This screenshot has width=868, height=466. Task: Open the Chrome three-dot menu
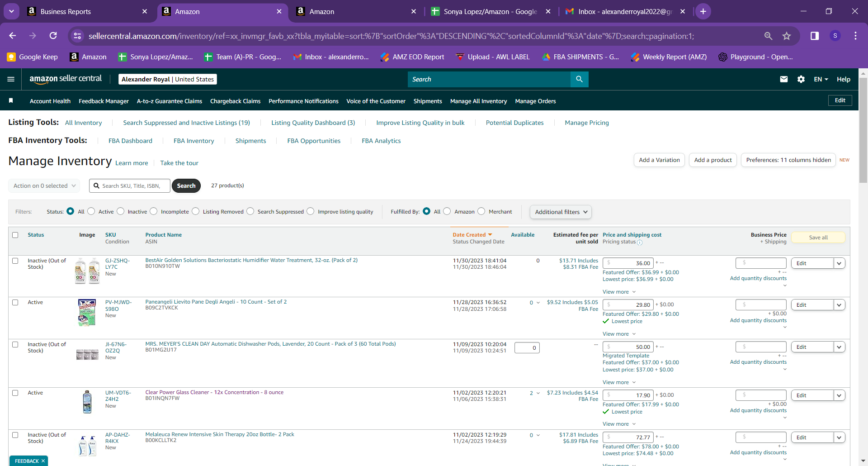855,36
